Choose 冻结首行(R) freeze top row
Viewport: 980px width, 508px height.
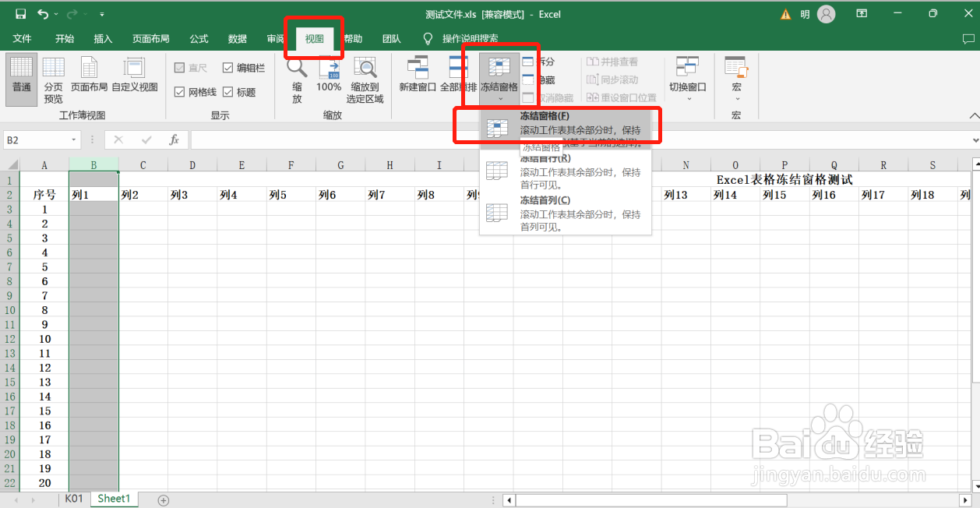click(x=566, y=171)
